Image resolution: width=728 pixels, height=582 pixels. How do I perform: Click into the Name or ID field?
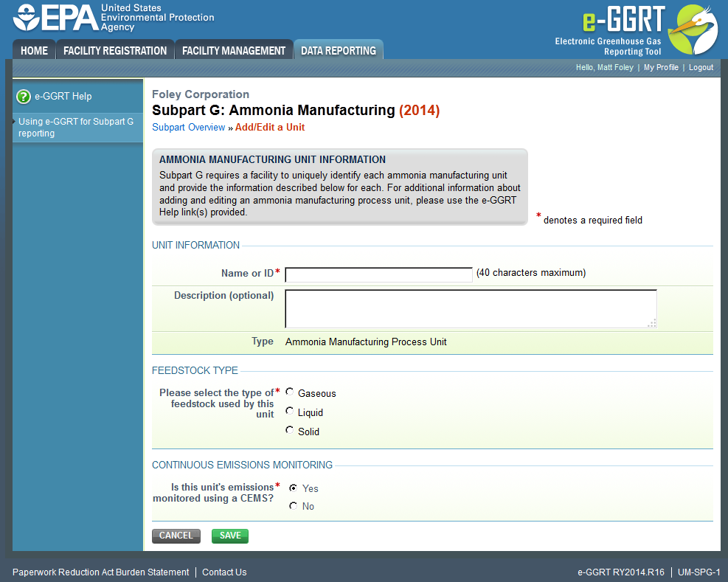coord(378,274)
